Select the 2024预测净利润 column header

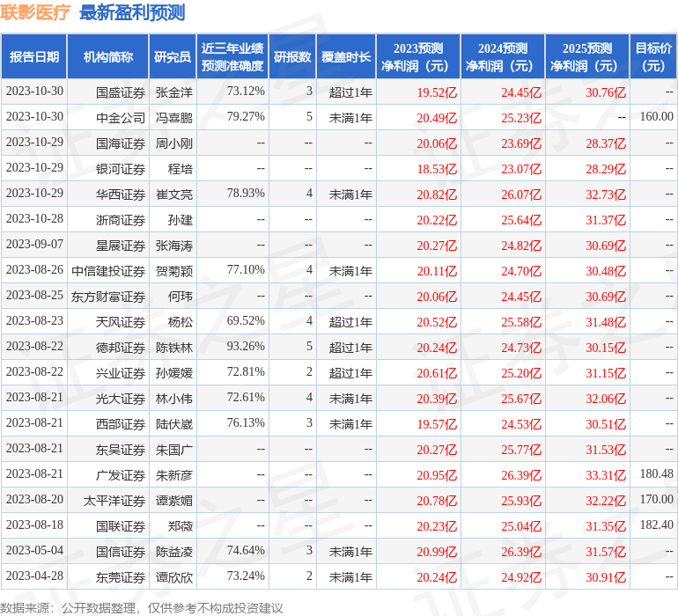503,57
